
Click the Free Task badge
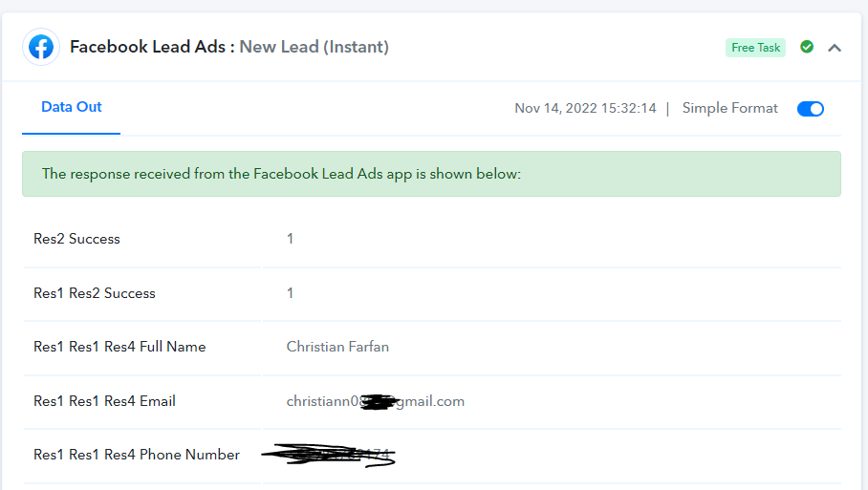tap(755, 48)
